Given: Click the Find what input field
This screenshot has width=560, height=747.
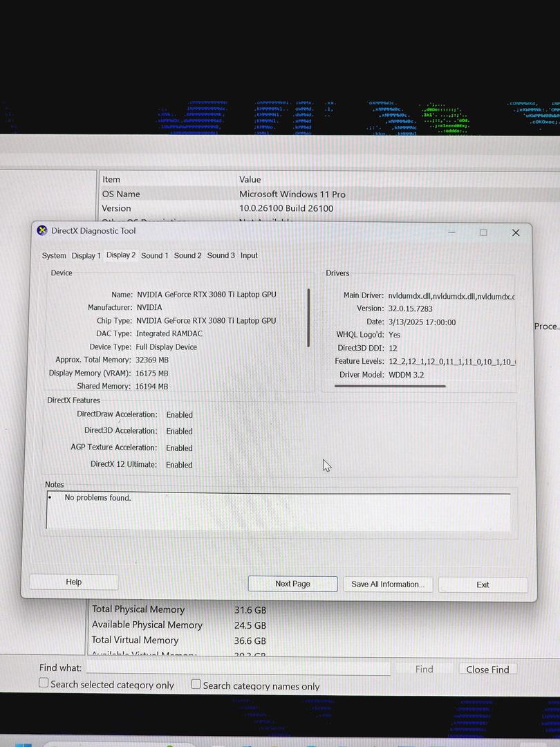Looking at the screenshot, I should (238, 668).
